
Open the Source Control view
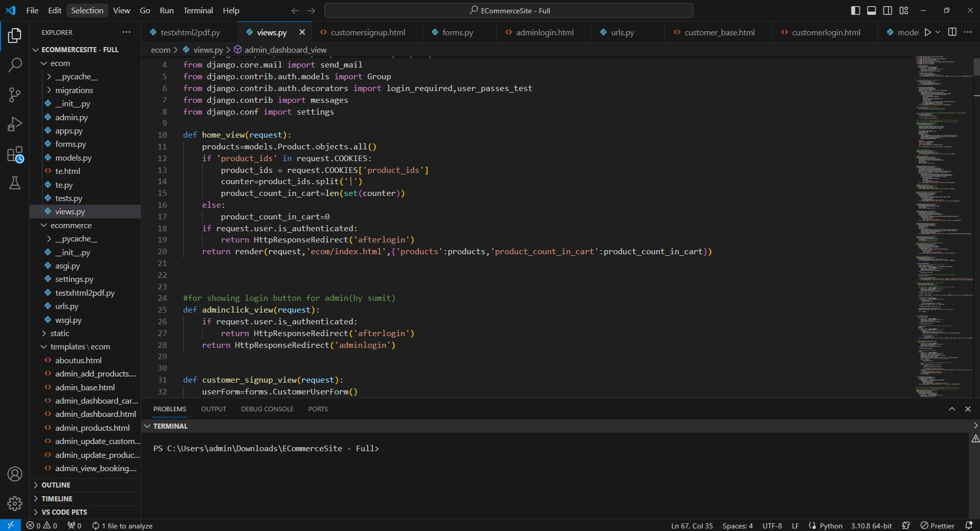coord(15,95)
